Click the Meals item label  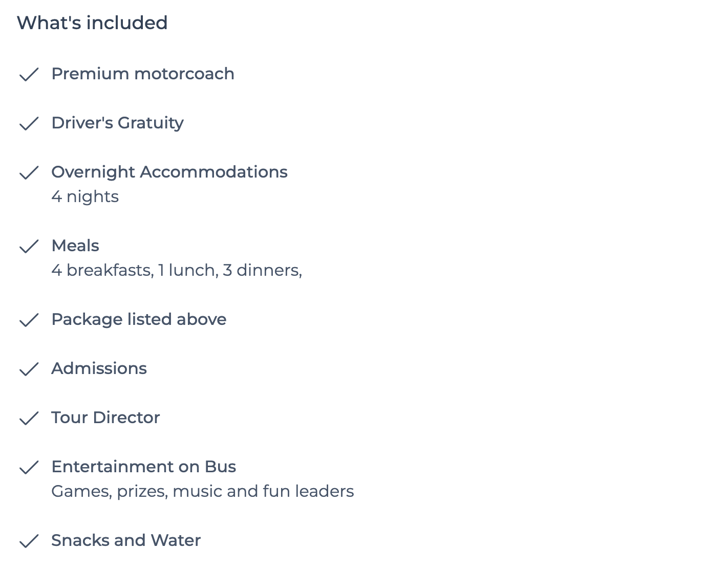(x=75, y=246)
